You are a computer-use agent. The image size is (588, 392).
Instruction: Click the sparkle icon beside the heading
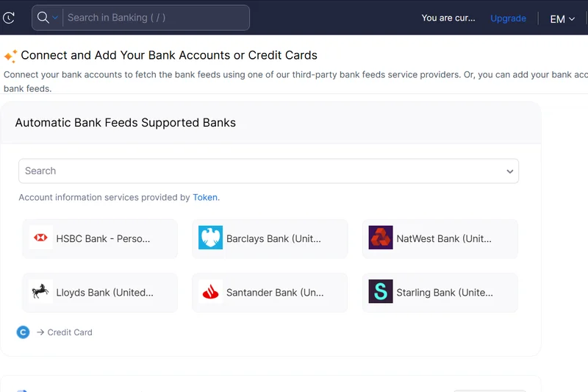10,56
